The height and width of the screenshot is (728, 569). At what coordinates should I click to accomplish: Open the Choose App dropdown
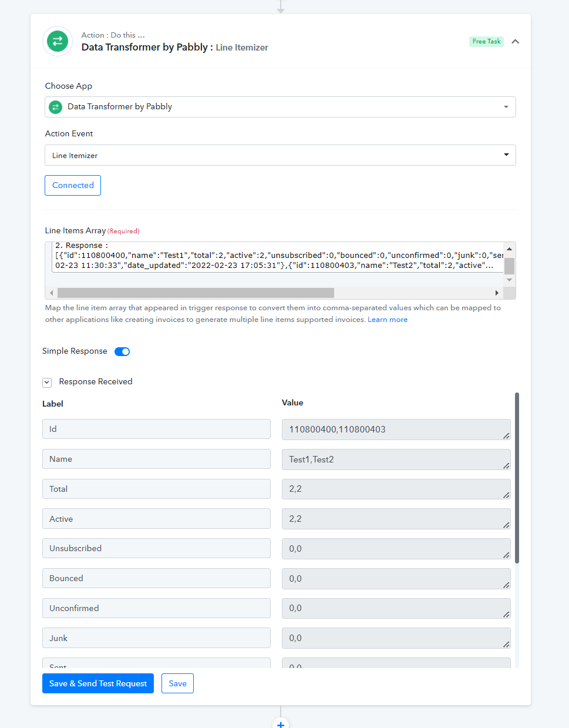pyautogui.click(x=280, y=107)
